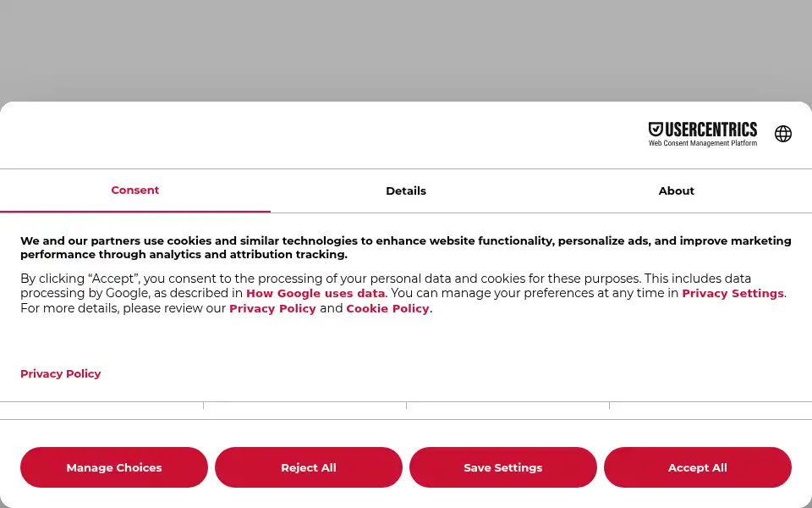Open the globe language selector icon

pos(782,134)
